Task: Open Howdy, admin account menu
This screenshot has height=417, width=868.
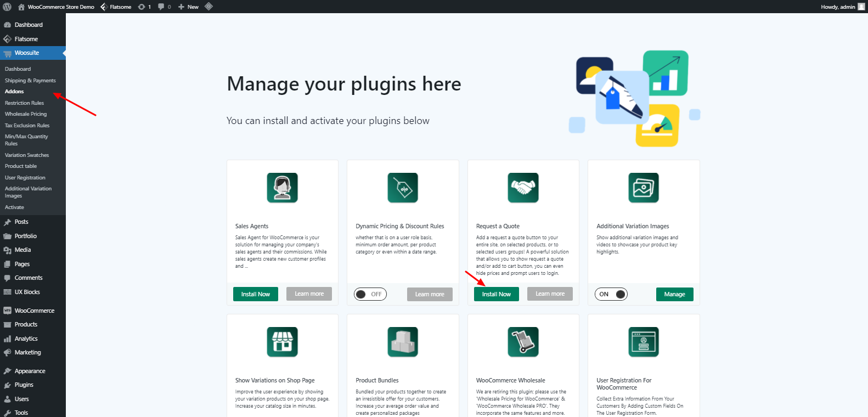Action: tap(843, 7)
